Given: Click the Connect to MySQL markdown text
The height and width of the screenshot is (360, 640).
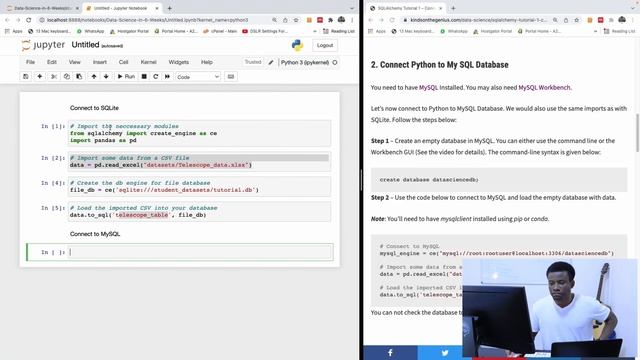Looking at the screenshot, I should pyautogui.click(x=95, y=234).
